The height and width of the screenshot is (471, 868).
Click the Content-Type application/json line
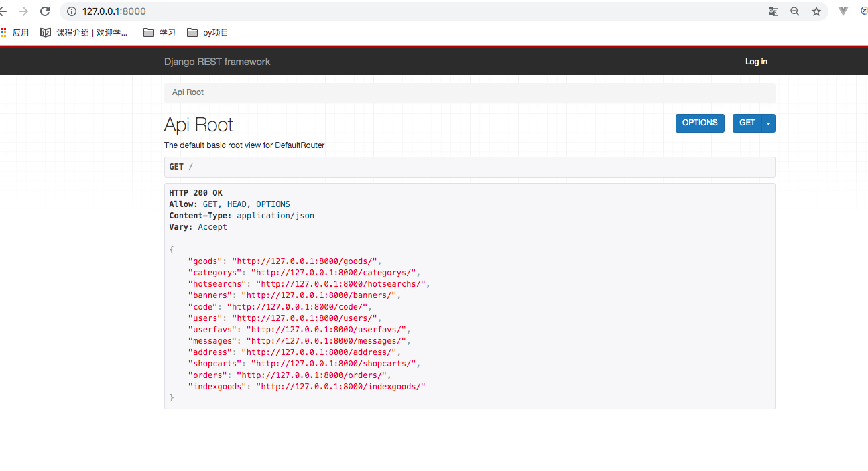[x=241, y=216]
